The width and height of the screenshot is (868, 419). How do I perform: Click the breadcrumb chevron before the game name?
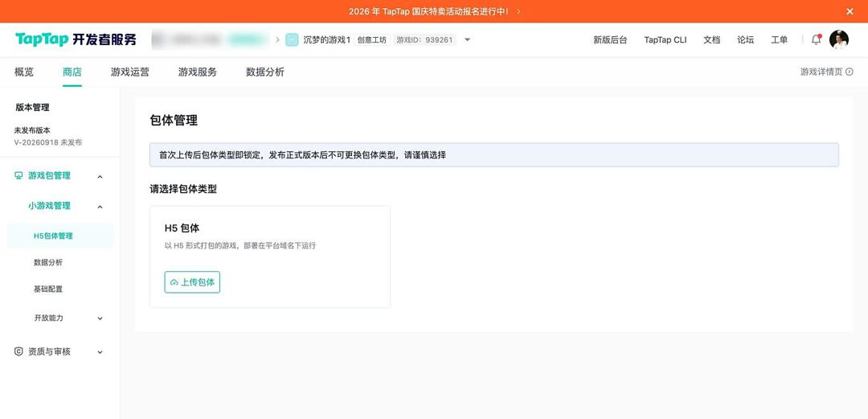(x=278, y=40)
